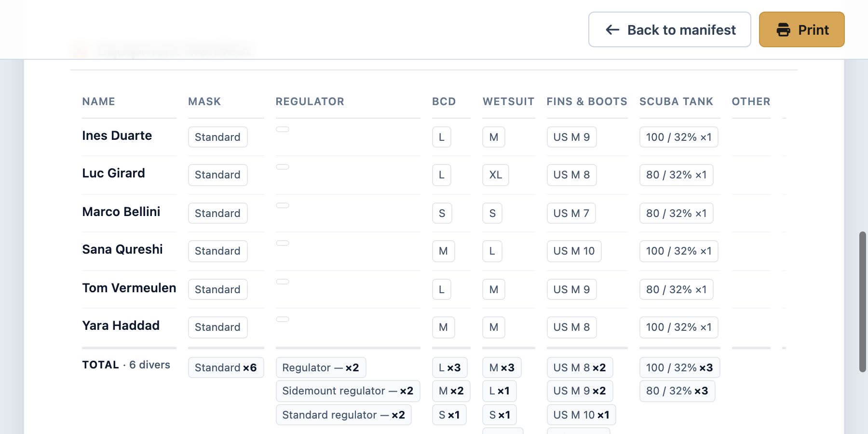The width and height of the screenshot is (868, 434).
Task: Select the name Sana Qureshi
Action: [122, 249]
